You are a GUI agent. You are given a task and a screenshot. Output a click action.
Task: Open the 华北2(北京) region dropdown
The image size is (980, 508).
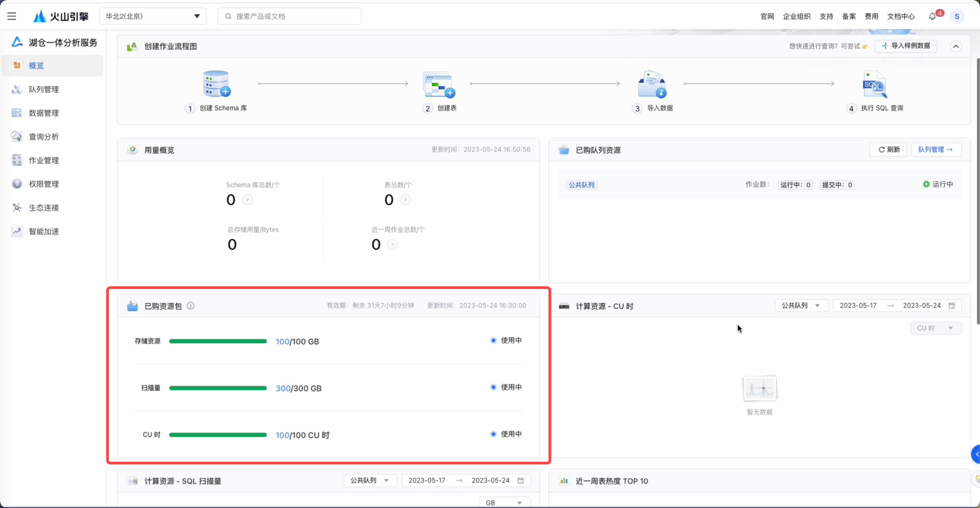[x=152, y=16]
